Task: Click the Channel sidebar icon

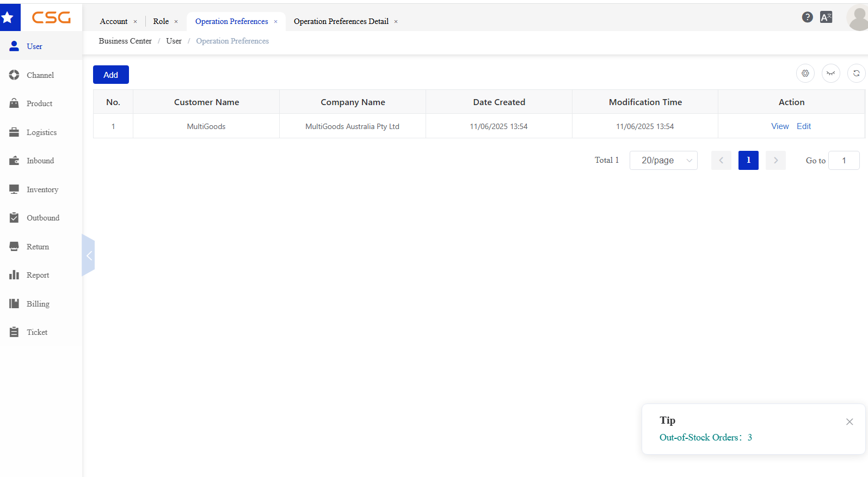Action: tap(14, 75)
